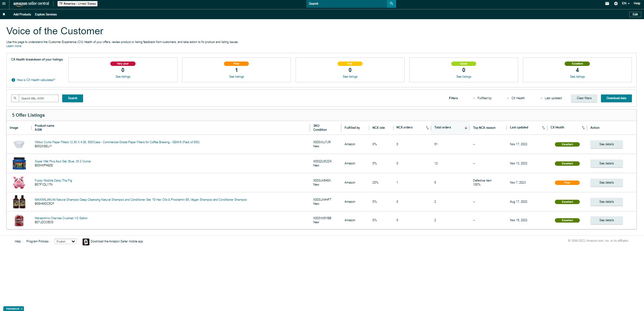Open Maraschino Cherries Crushed product link
The height and width of the screenshot is (311, 644).
[x=61, y=218]
